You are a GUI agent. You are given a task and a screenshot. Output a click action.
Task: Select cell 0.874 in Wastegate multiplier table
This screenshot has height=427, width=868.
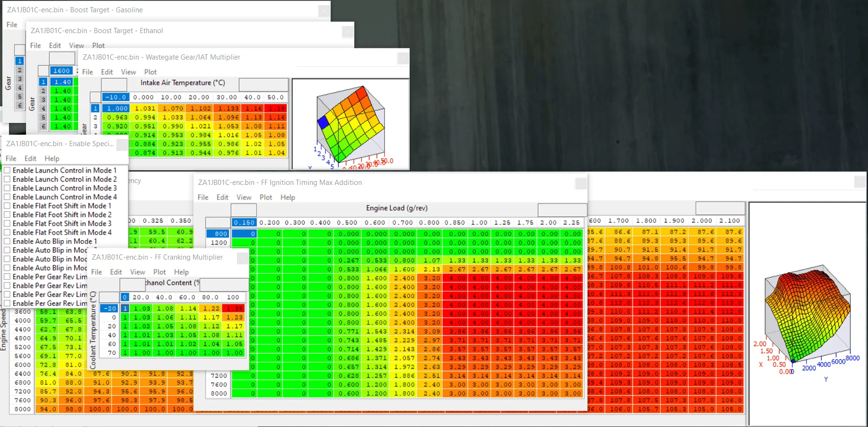click(143, 153)
